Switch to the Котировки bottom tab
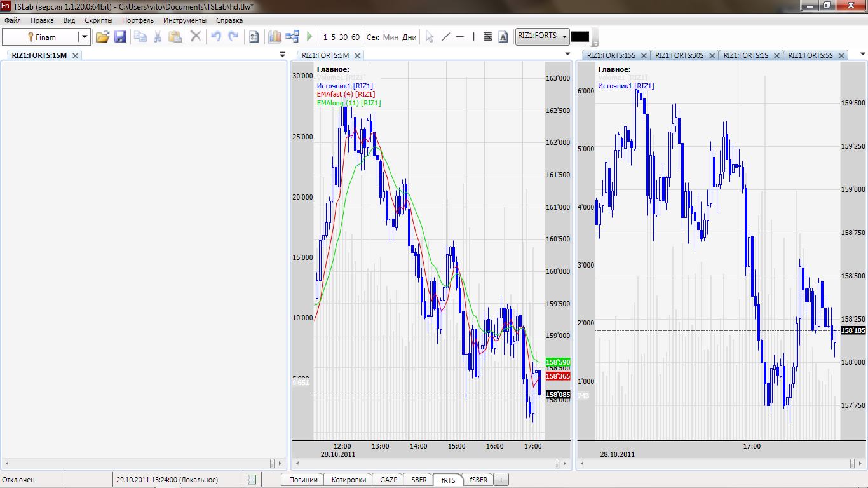The height and width of the screenshot is (488, 868). click(348, 480)
